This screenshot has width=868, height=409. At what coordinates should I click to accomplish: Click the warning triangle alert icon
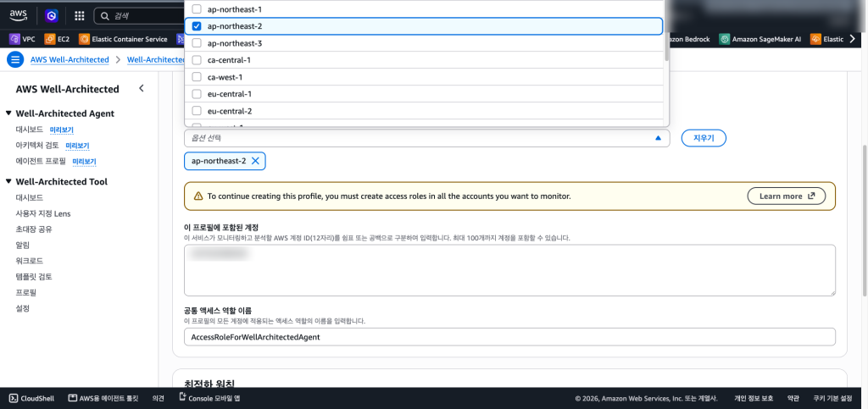pos(198,196)
